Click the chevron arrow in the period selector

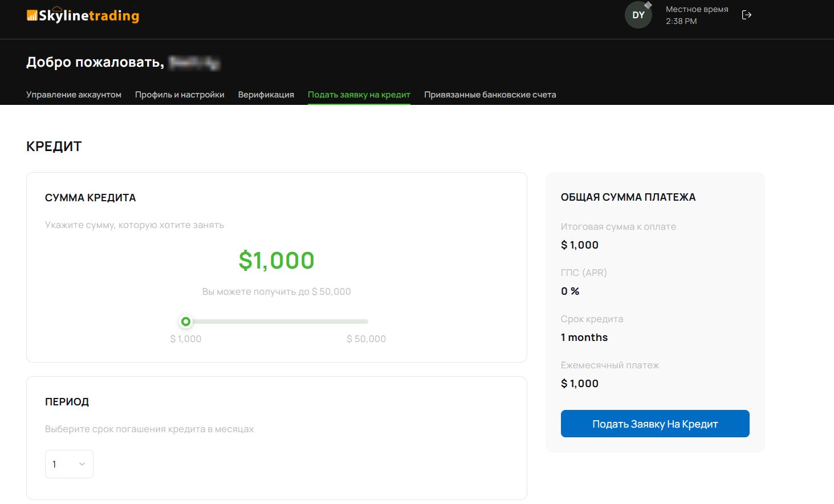pyautogui.click(x=82, y=464)
